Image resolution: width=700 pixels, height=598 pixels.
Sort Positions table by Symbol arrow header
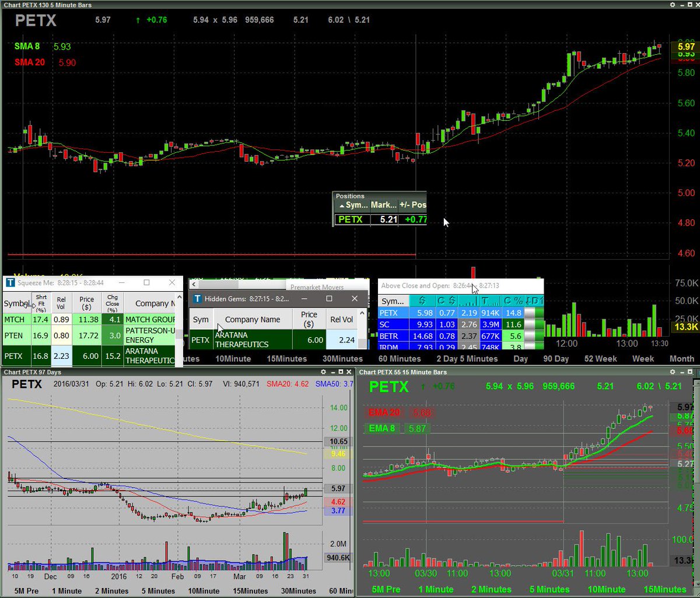point(352,205)
